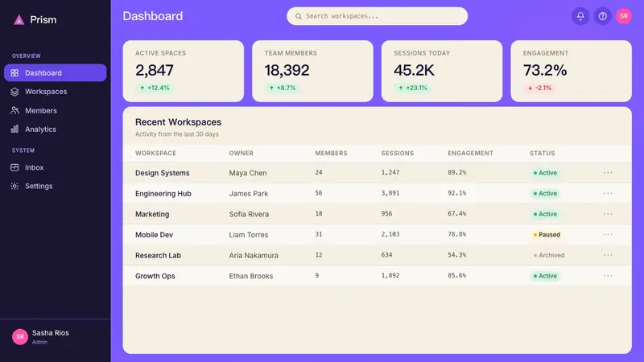Open Analytics menu item
644x362 pixels.
tap(56, 129)
